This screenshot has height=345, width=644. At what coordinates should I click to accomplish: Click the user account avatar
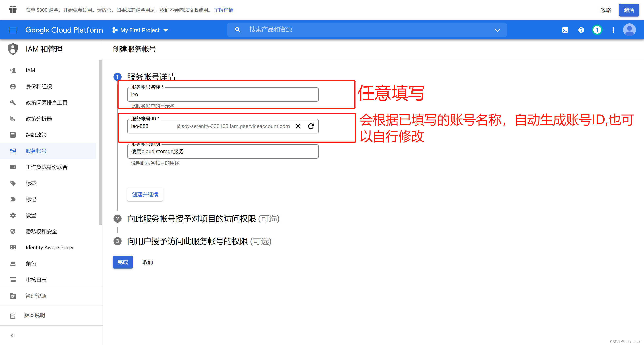pyautogui.click(x=629, y=30)
